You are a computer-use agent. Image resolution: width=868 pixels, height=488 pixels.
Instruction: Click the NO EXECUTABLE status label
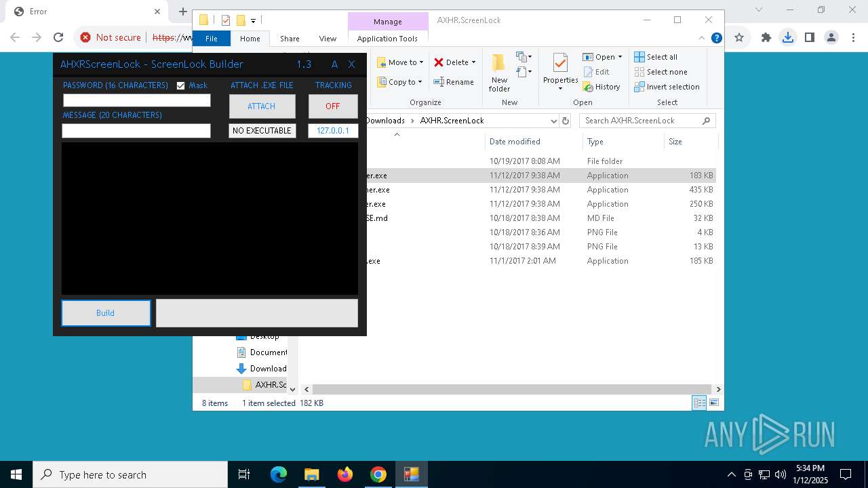262,131
